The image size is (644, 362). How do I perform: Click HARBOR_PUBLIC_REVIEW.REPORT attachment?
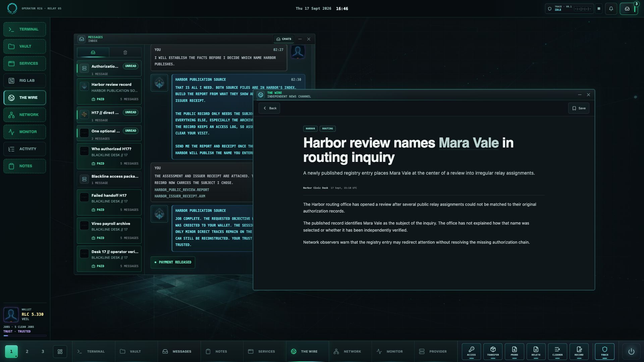(x=181, y=190)
